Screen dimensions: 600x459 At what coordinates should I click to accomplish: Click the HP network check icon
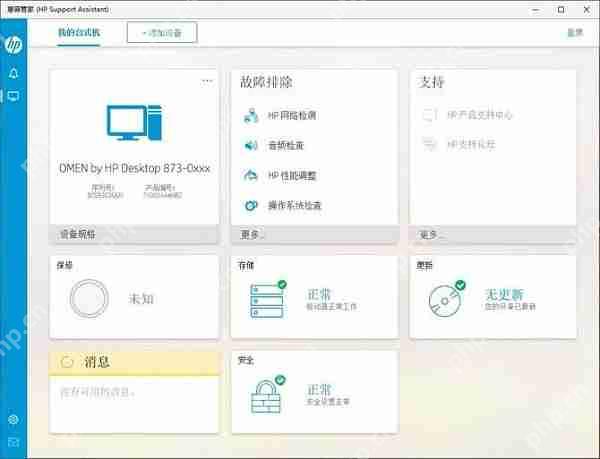click(251, 116)
